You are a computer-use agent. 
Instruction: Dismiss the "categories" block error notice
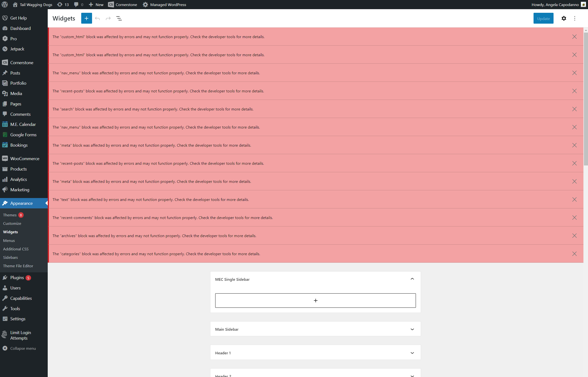tap(574, 254)
